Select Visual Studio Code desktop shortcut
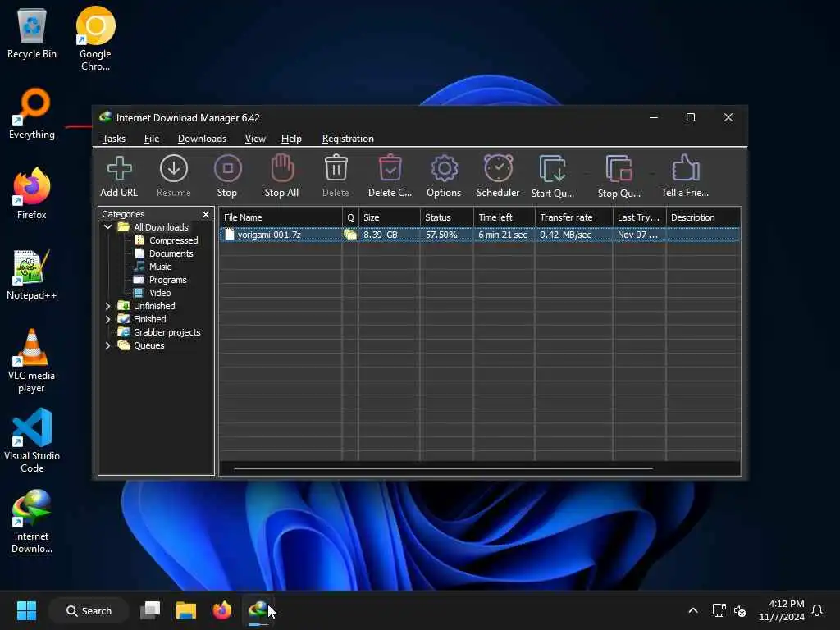This screenshot has height=630, width=840. pyautogui.click(x=32, y=441)
